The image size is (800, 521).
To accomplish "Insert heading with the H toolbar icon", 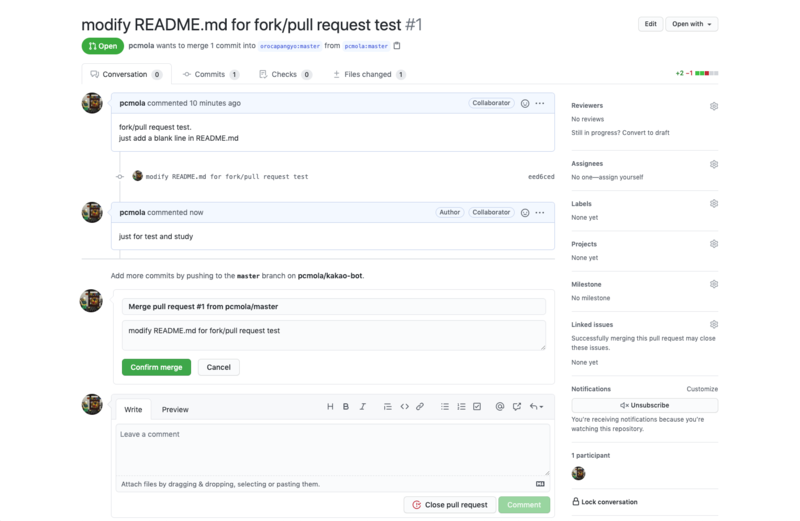I will [330, 407].
